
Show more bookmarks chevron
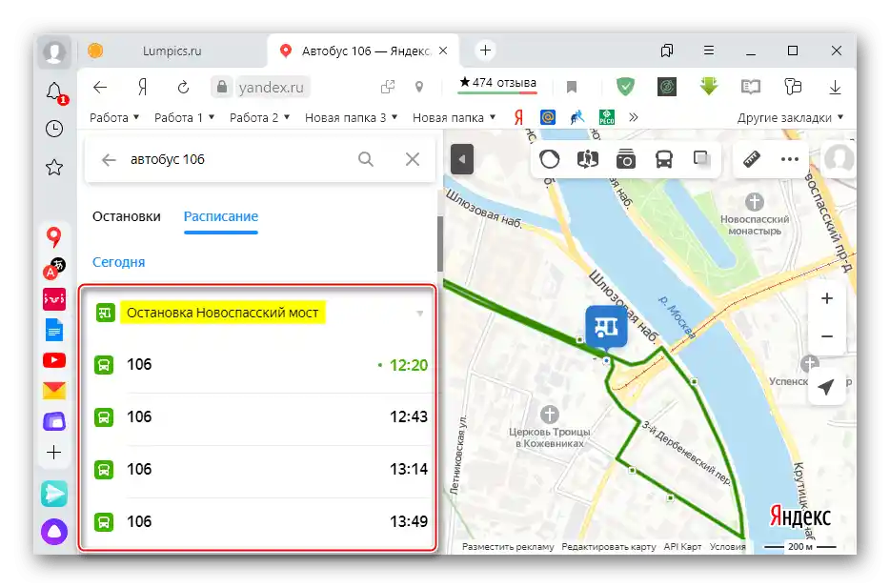point(634,117)
